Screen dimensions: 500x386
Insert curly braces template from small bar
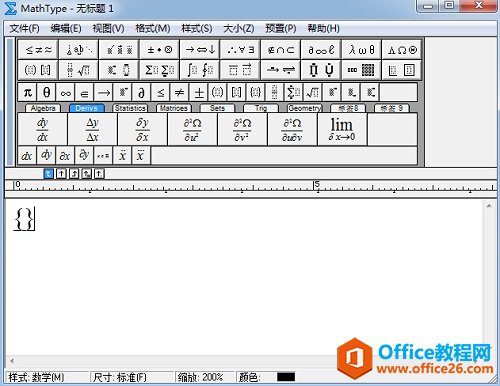(255, 92)
